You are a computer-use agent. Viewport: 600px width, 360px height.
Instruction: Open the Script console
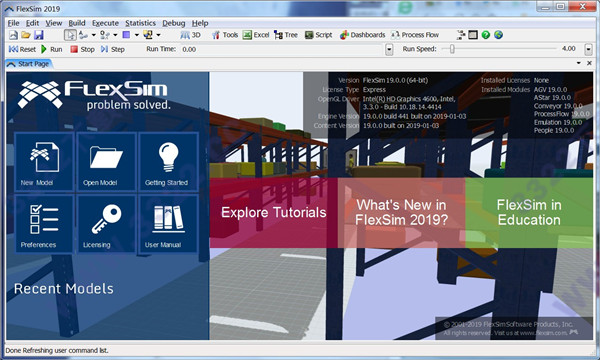point(318,35)
